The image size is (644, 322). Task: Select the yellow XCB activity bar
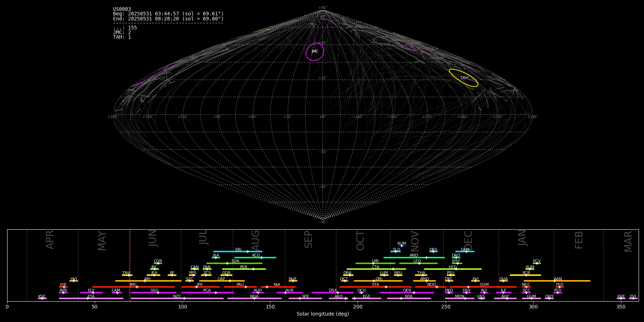coord(525,275)
